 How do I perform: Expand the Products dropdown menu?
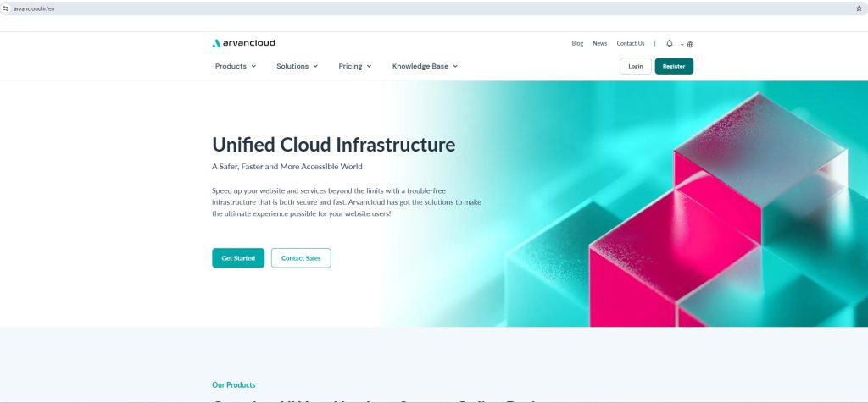tap(235, 66)
